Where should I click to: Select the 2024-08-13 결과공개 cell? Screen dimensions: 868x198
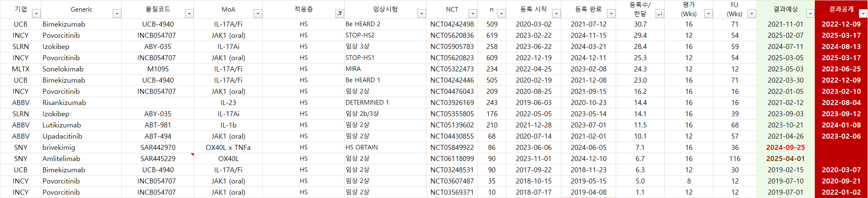pyautogui.click(x=841, y=46)
